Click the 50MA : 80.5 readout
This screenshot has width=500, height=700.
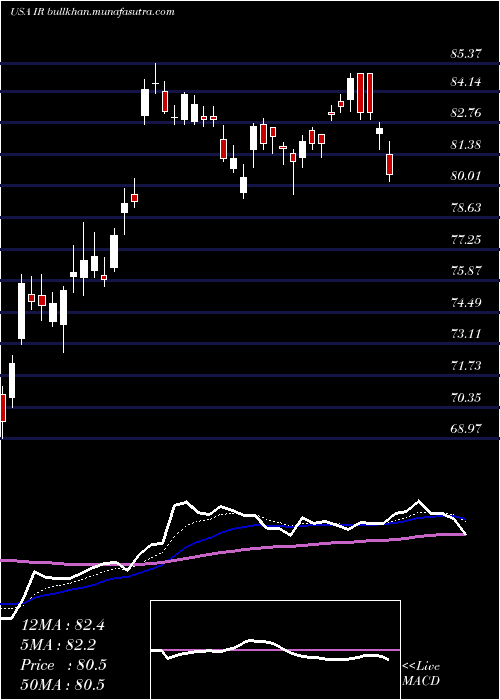pyautogui.click(x=62, y=685)
